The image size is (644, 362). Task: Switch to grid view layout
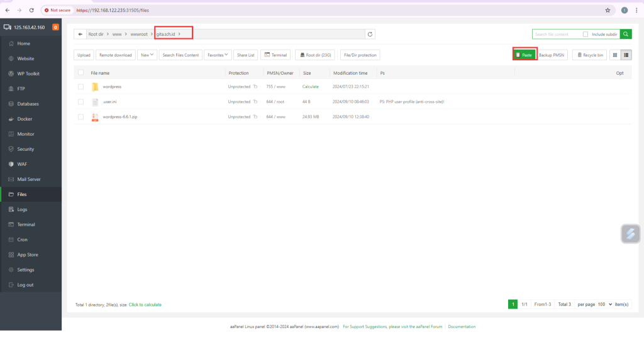coord(615,55)
